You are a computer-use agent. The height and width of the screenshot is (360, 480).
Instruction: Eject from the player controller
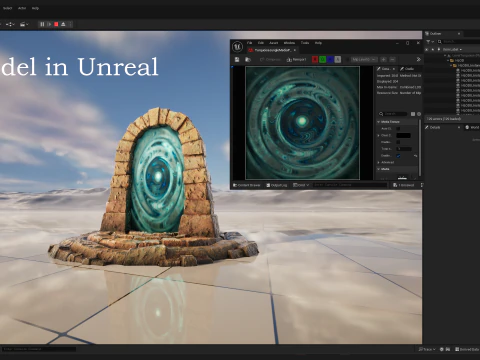[x=63, y=24]
